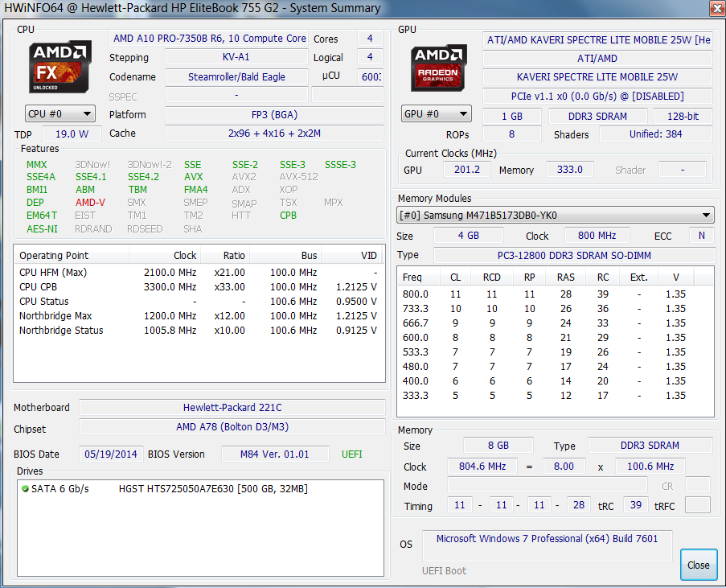
Task: Click the FMA4 feature flag
Action: pyautogui.click(x=196, y=190)
